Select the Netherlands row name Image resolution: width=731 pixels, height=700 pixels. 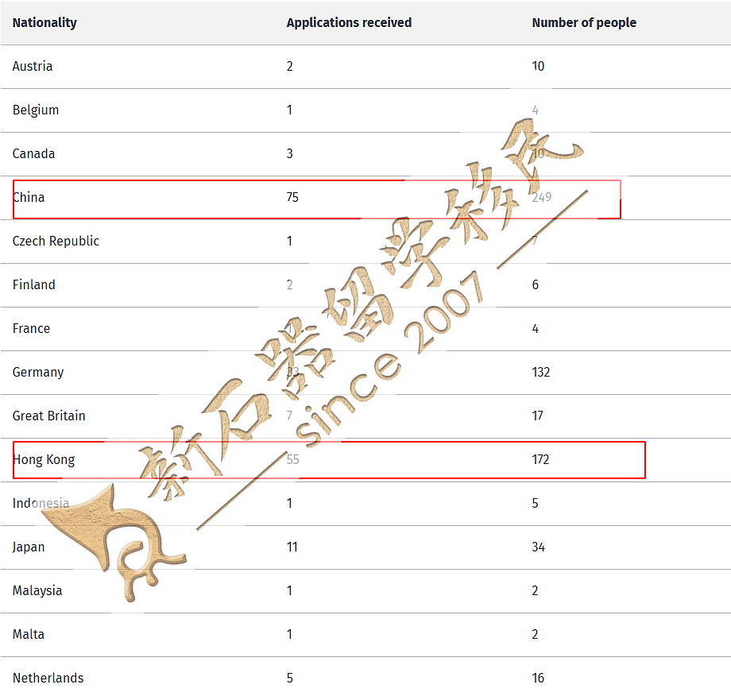pos(48,679)
